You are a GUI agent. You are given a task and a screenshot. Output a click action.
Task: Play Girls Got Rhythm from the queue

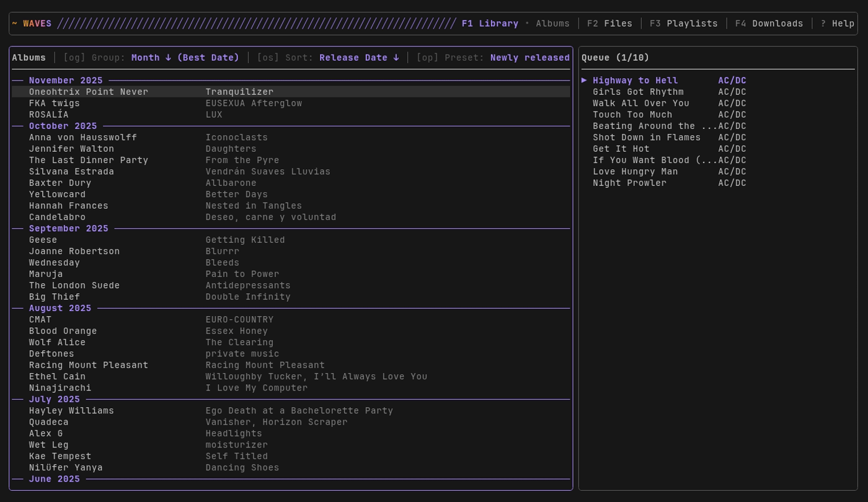[x=718, y=92]
